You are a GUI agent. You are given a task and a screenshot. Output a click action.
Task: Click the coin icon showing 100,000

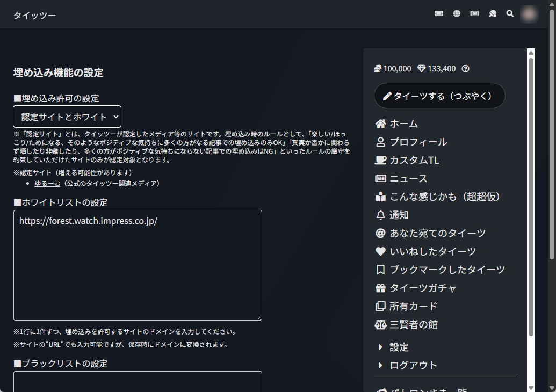point(378,69)
